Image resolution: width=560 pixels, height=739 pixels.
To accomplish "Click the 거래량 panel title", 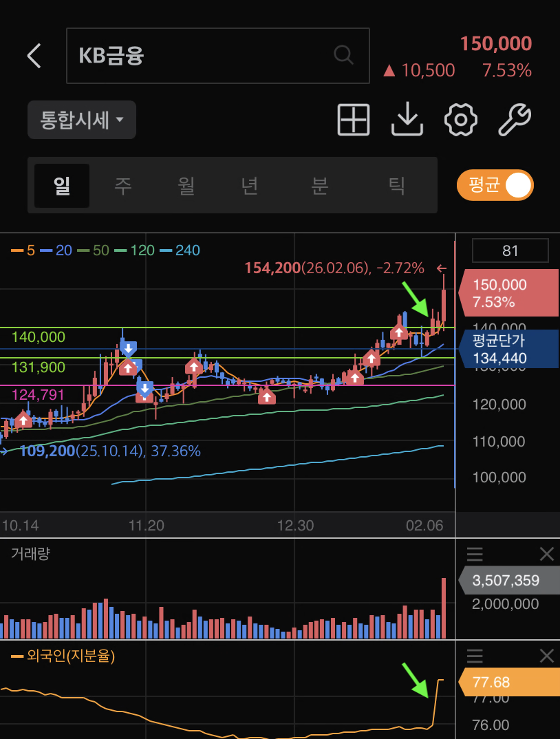I will coord(30,553).
